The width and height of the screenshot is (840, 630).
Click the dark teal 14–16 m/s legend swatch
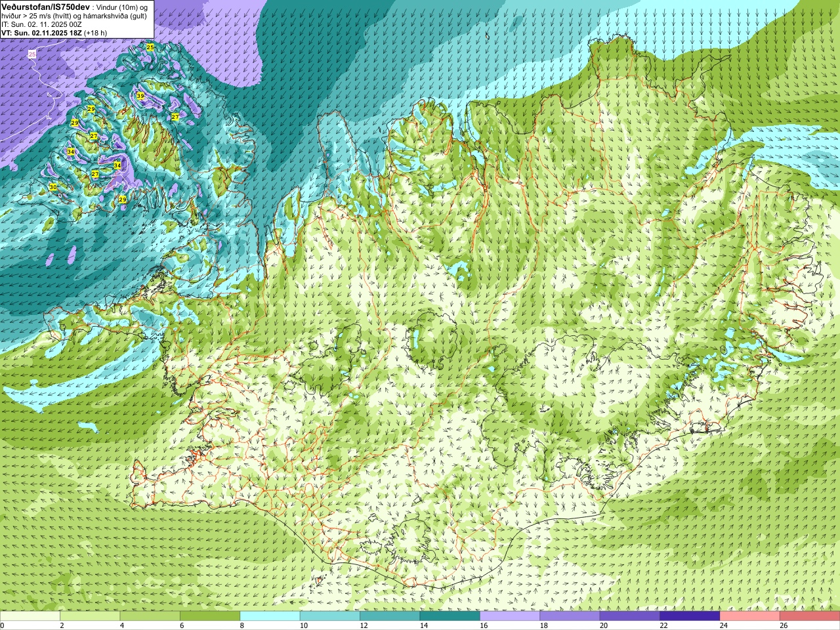point(450,616)
